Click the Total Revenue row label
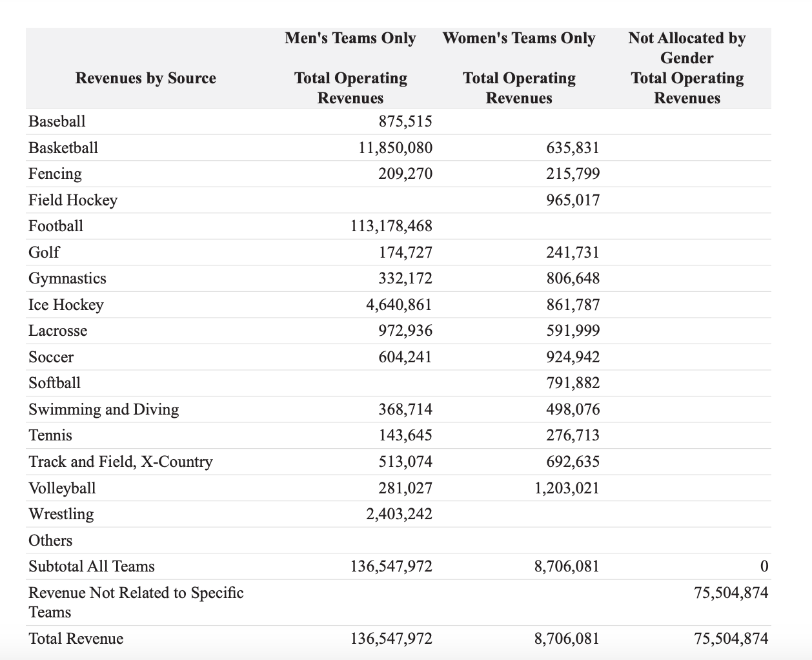The height and width of the screenshot is (660, 812). tap(76, 639)
